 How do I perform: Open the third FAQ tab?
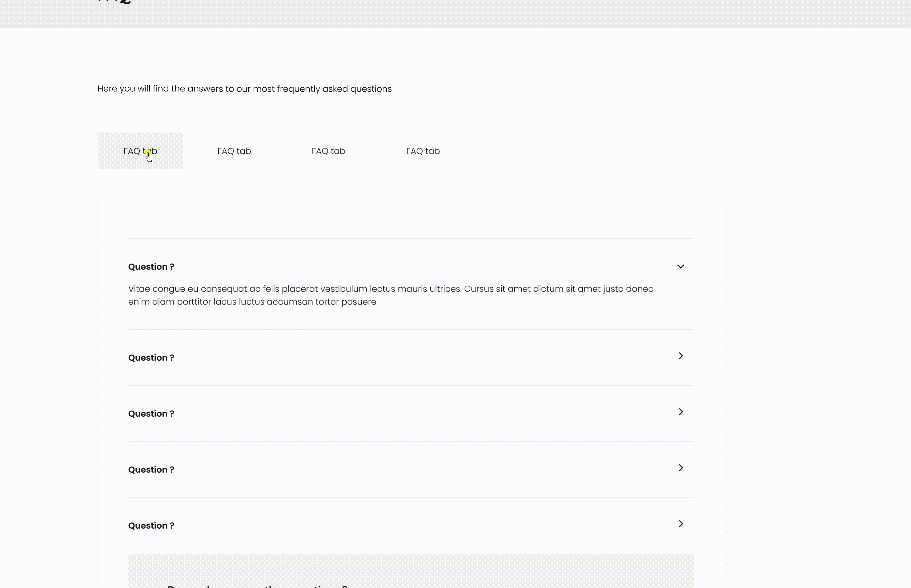tap(328, 151)
